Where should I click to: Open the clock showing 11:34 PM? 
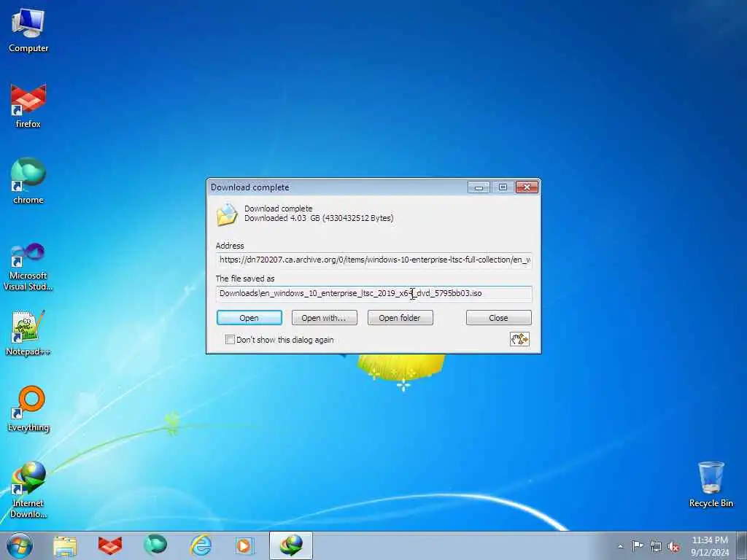[710, 545]
